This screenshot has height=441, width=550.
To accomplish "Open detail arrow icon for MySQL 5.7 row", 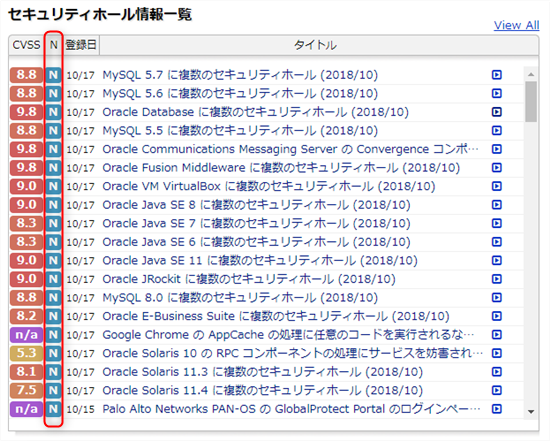I will [x=496, y=75].
